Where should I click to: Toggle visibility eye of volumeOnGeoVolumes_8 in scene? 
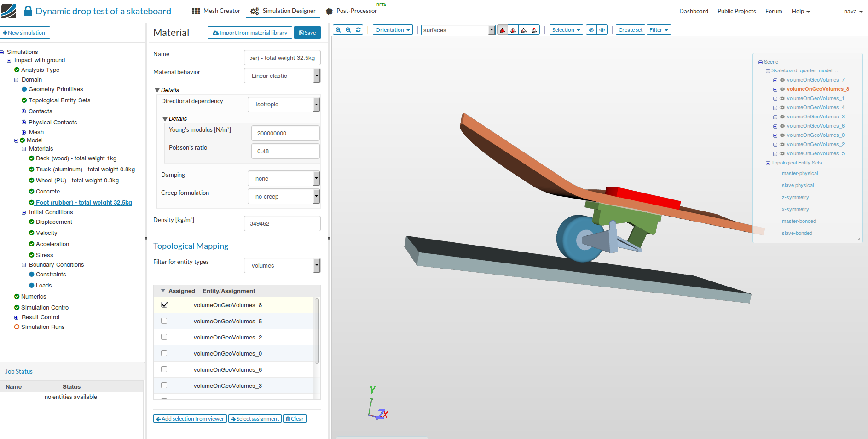coord(782,89)
